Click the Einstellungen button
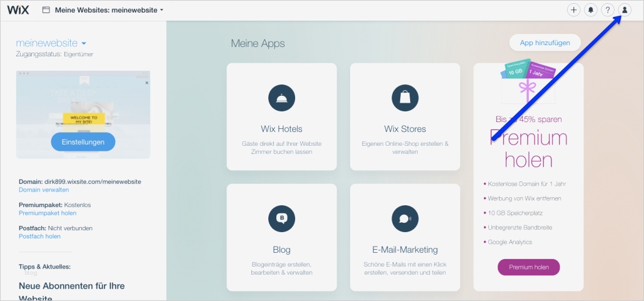The width and height of the screenshot is (644, 301). (83, 142)
